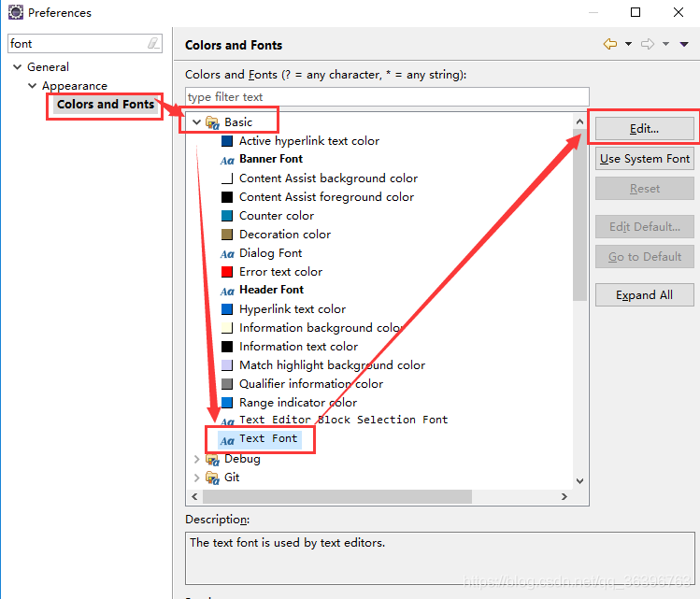
Task: Click Text Editor Block Selection Font icon
Action: (227, 421)
